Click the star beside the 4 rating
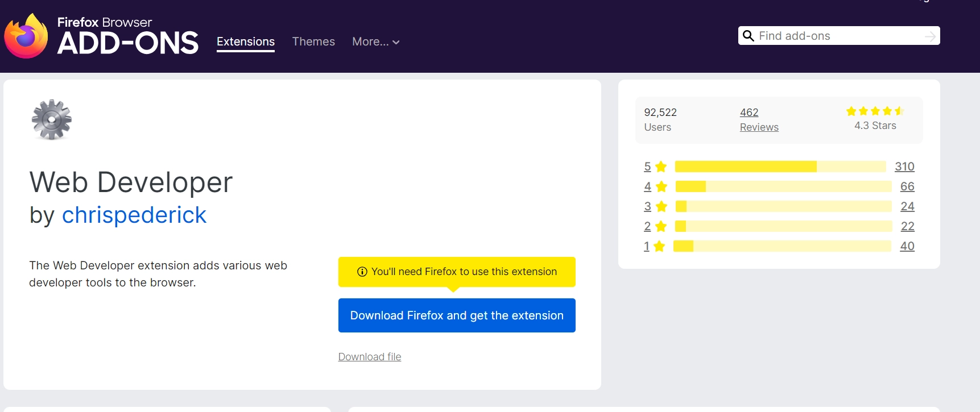The width and height of the screenshot is (980, 412). 661,186
